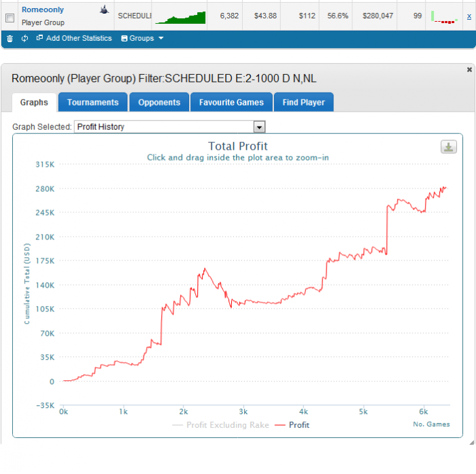Click the refresh icon in blue bar
The width and height of the screenshot is (476, 474).
coord(25,38)
